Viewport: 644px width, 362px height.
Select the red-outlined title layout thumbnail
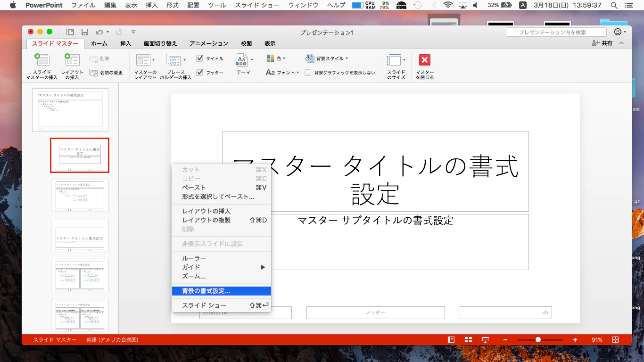click(80, 155)
